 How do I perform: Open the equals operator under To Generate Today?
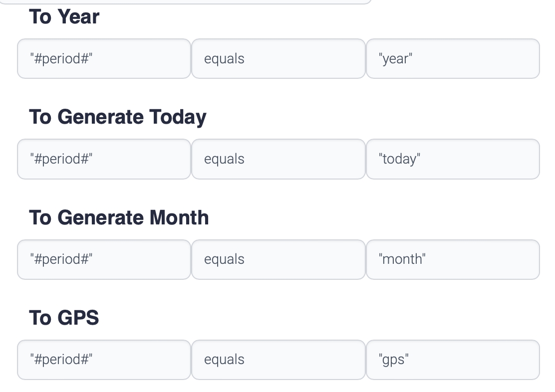(x=278, y=159)
